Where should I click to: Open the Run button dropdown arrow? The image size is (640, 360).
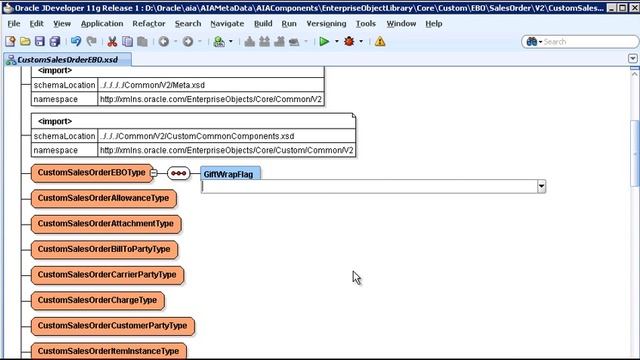pyautogui.click(x=337, y=41)
